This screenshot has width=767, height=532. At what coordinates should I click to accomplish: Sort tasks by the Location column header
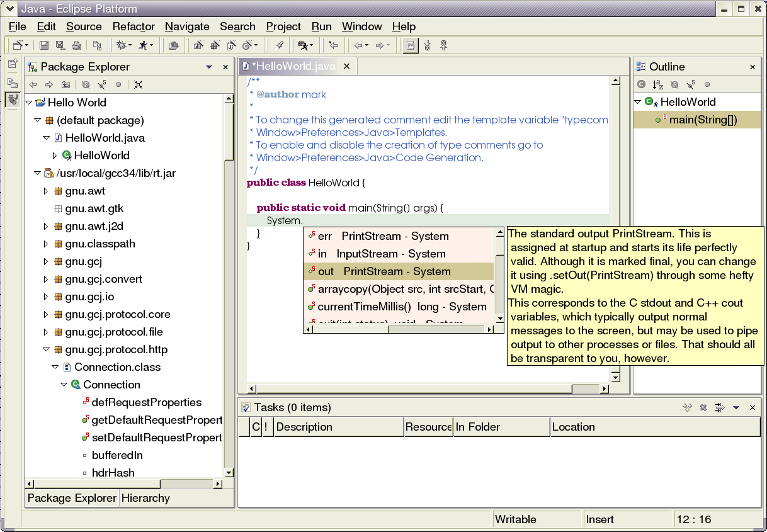(655, 427)
